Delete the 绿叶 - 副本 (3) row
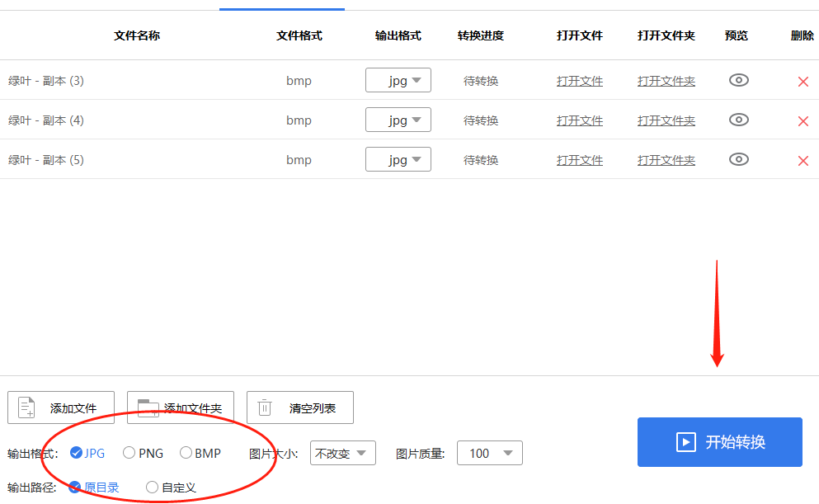 (x=803, y=82)
